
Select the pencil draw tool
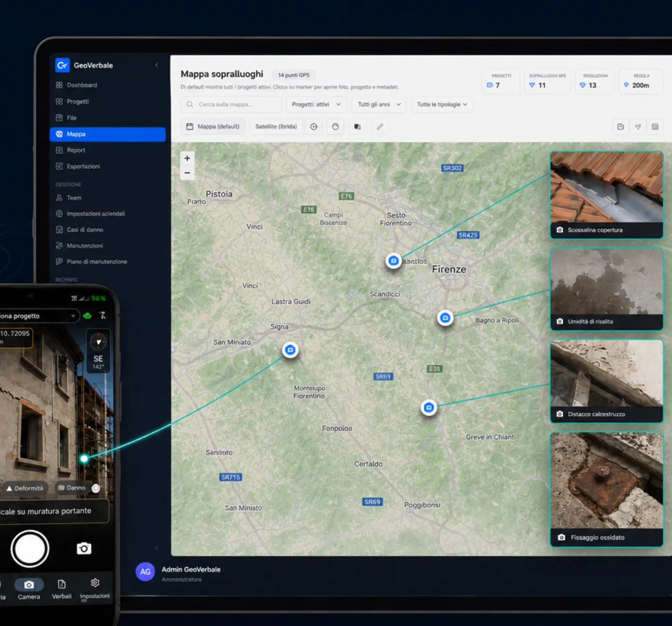[380, 127]
